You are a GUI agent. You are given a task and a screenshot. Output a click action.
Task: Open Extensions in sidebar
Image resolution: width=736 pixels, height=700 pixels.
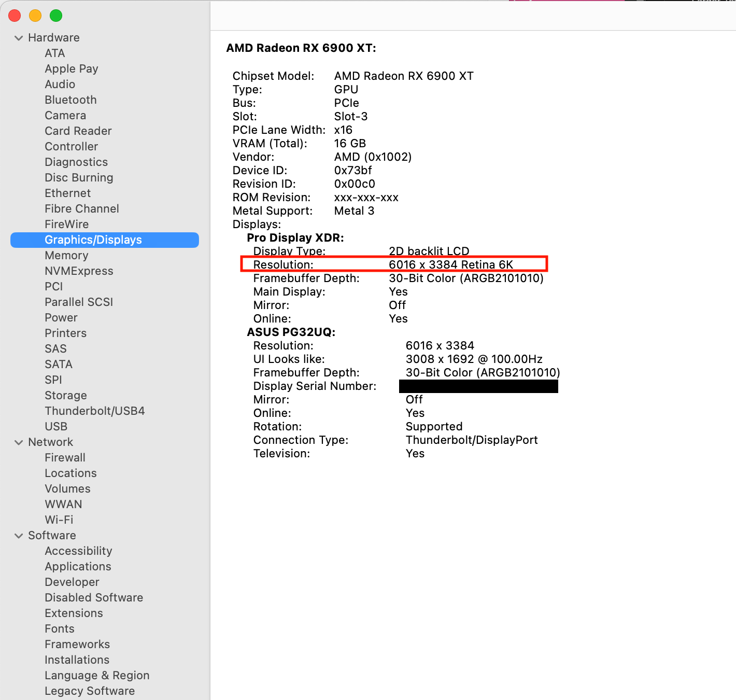[74, 613]
